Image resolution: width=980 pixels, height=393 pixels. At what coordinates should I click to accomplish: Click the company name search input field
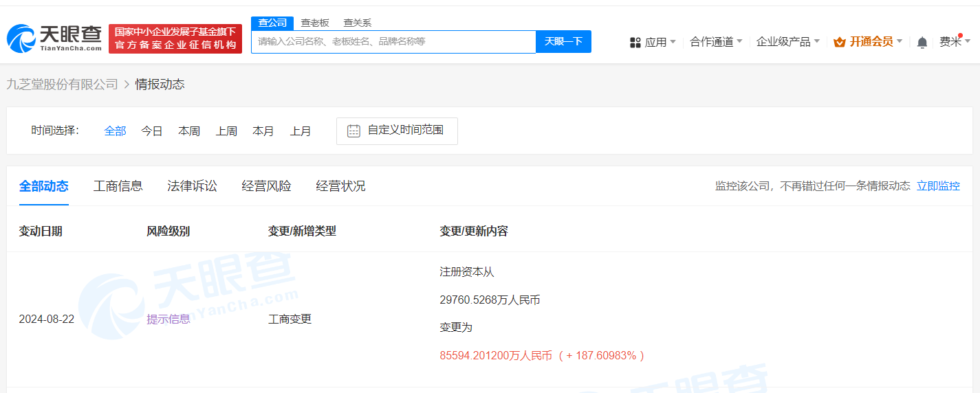pos(393,42)
